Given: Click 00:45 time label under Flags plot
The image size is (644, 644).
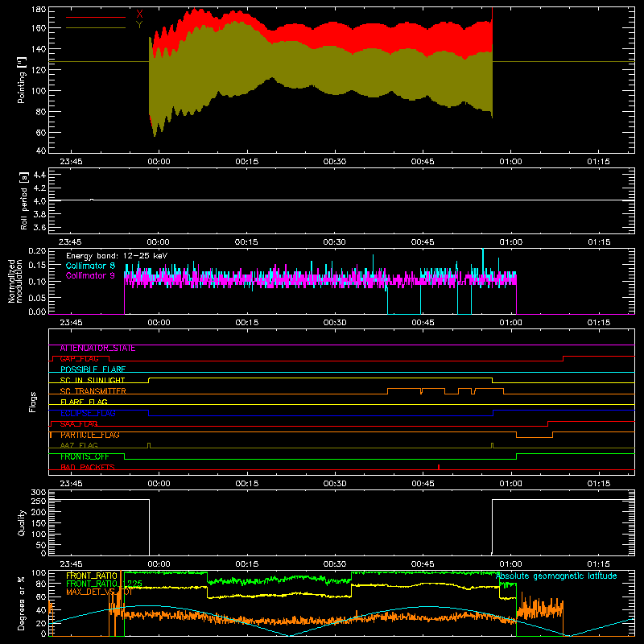Looking at the screenshot, I should [423, 484].
